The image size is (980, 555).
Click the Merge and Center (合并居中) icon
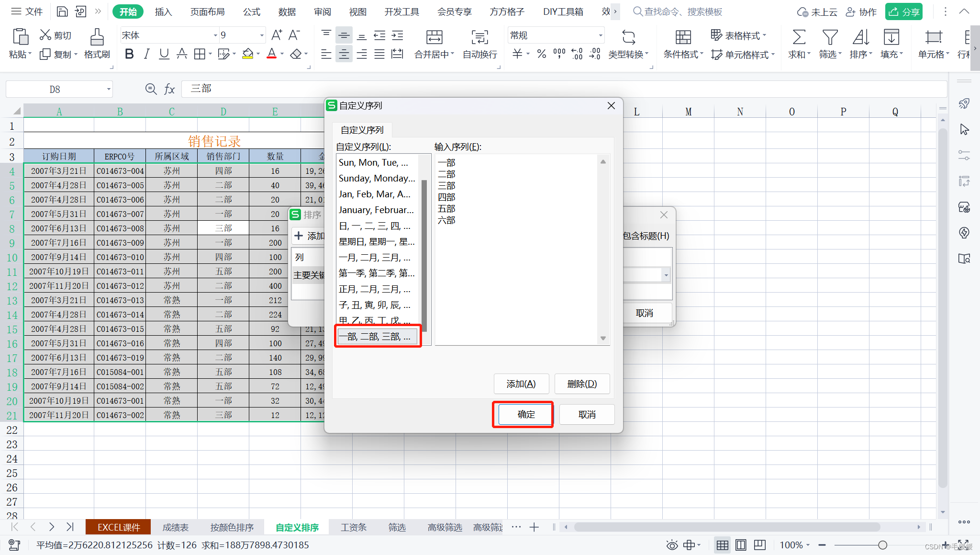[x=434, y=37]
